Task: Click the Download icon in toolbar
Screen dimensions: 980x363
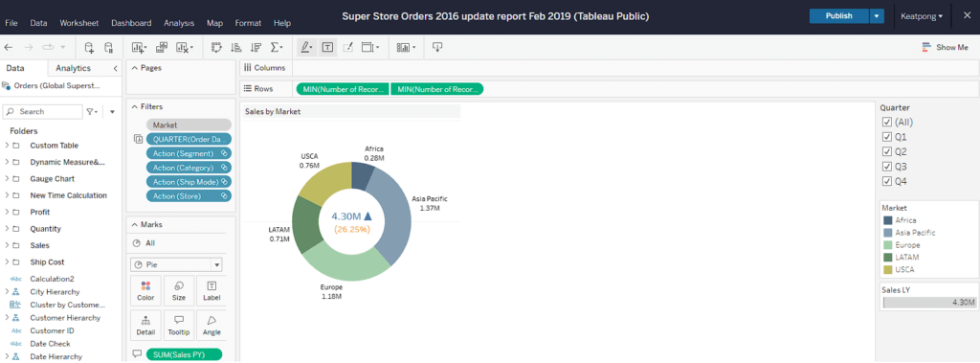Action: [x=437, y=48]
